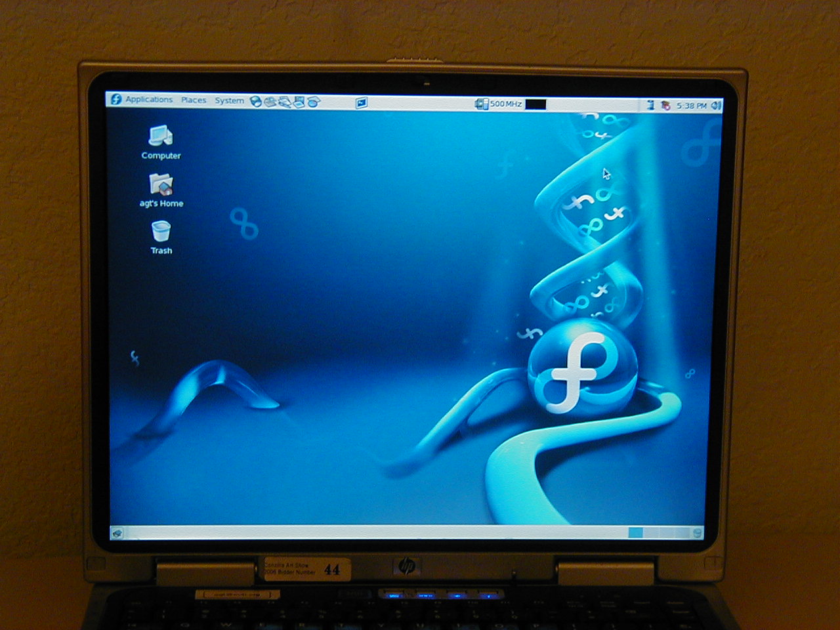Click the Fedora logo on the top panel
Screen dimensions: 840x630
pyautogui.click(x=116, y=100)
